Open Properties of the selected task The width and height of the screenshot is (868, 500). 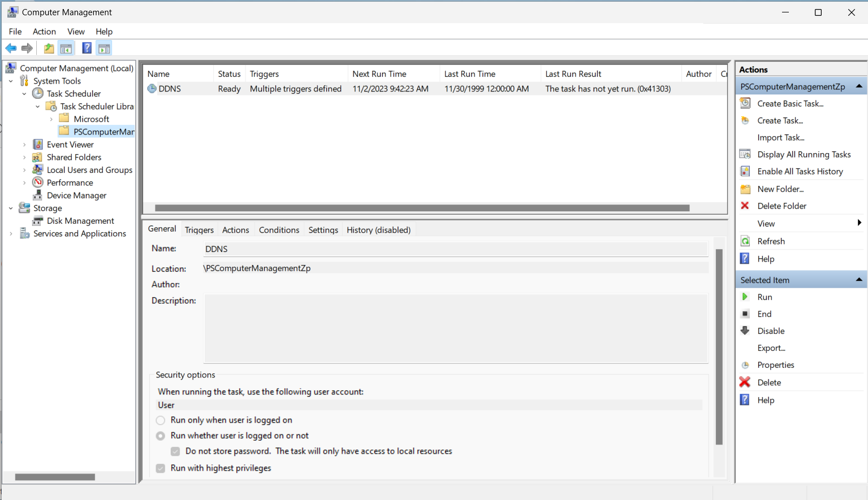click(x=775, y=365)
